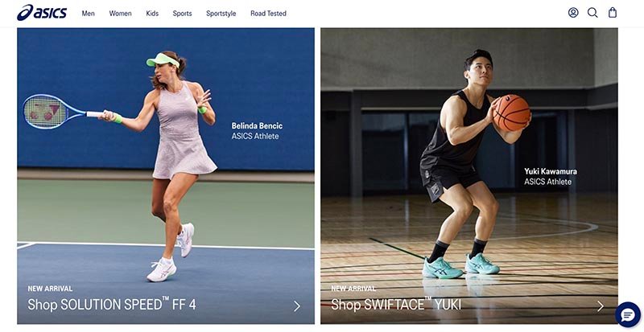Open the user account icon
This screenshot has height=332, width=644.
click(573, 13)
